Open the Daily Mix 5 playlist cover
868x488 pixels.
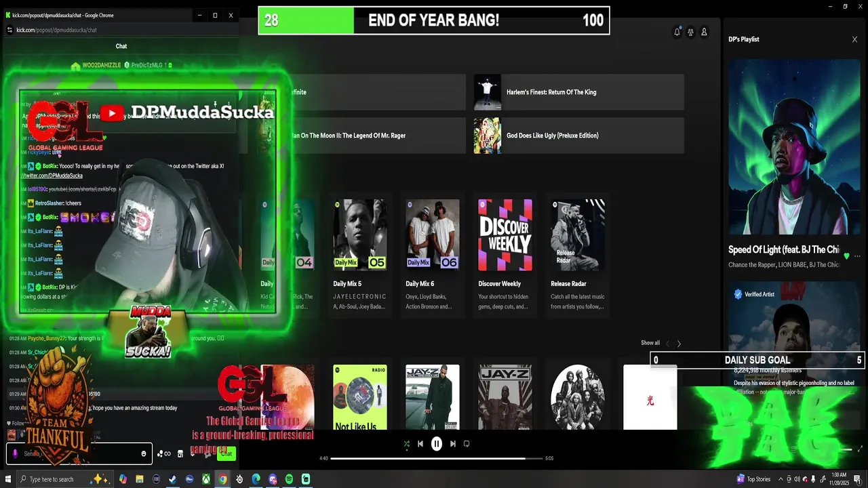coord(360,235)
